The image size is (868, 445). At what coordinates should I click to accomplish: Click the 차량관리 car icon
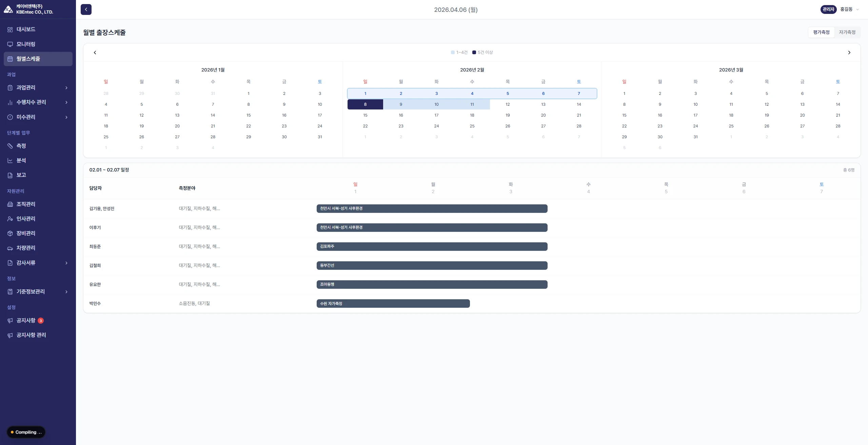click(x=10, y=248)
